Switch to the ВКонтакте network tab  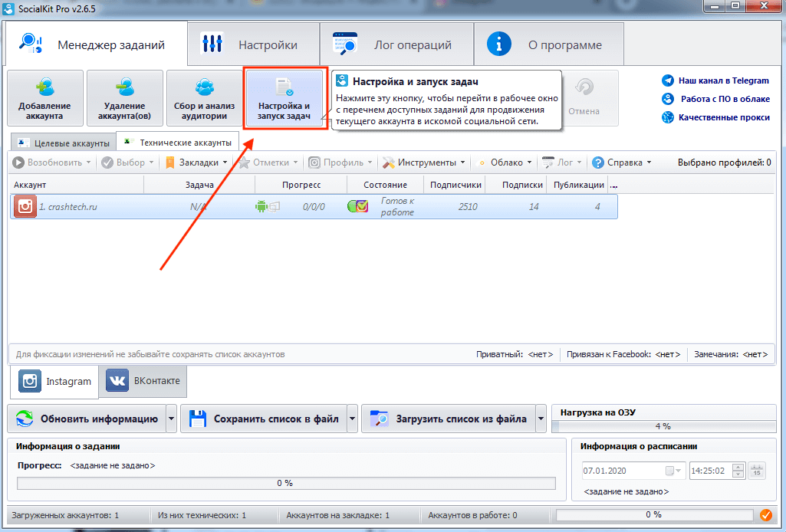tap(143, 381)
